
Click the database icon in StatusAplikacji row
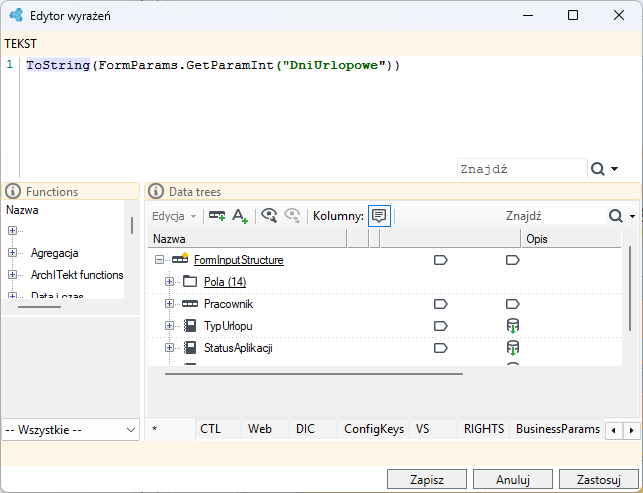[513, 348]
